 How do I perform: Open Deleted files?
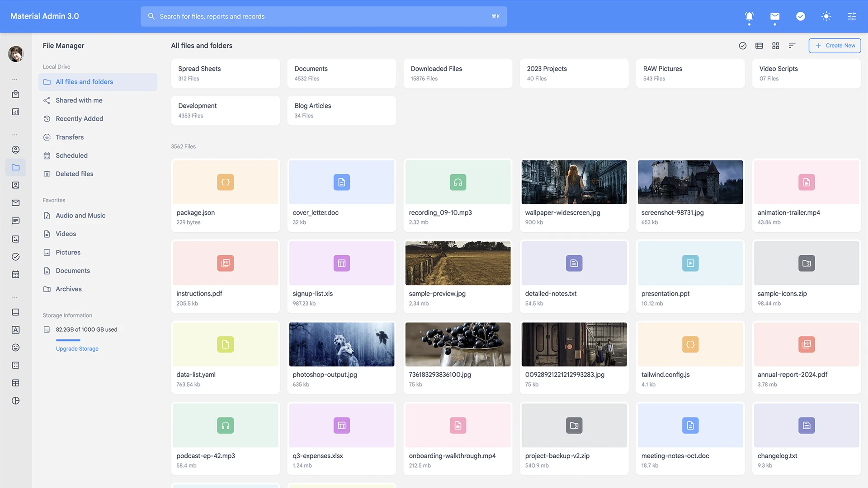coord(98,174)
